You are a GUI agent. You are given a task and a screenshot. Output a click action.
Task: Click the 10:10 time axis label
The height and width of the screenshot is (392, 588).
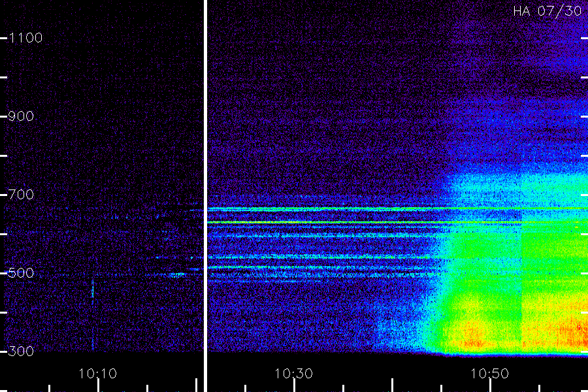98,374
